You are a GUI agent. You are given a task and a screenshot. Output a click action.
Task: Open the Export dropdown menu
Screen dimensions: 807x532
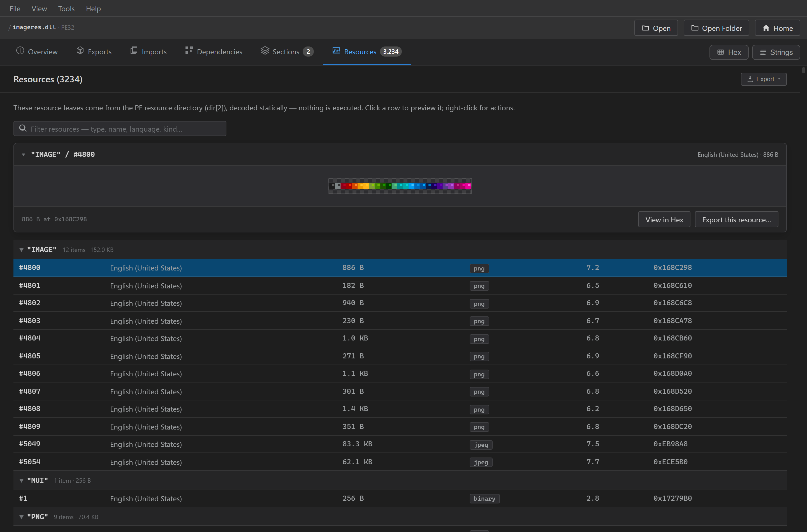(764, 79)
